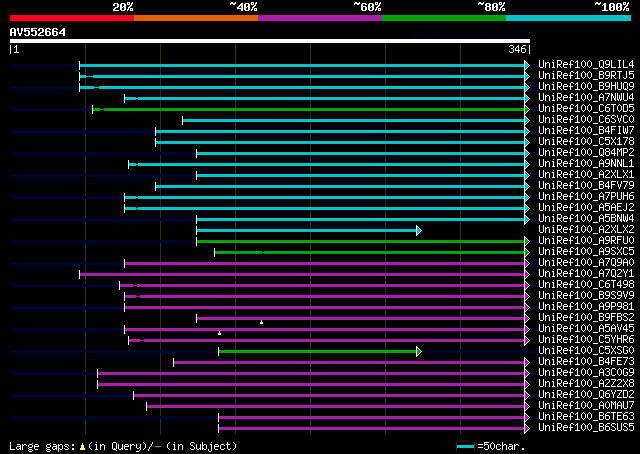Click the query name AV552664
The height and width of the screenshot is (454, 640).
point(38,32)
